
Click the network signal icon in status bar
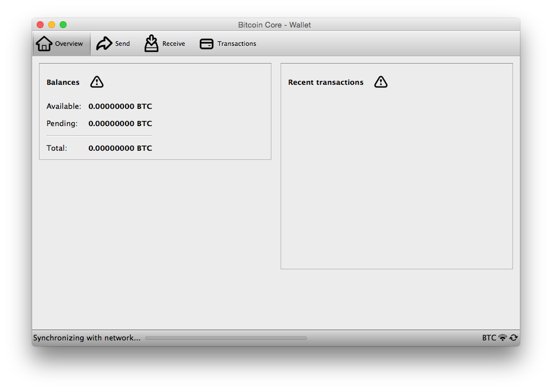point(503,338)
